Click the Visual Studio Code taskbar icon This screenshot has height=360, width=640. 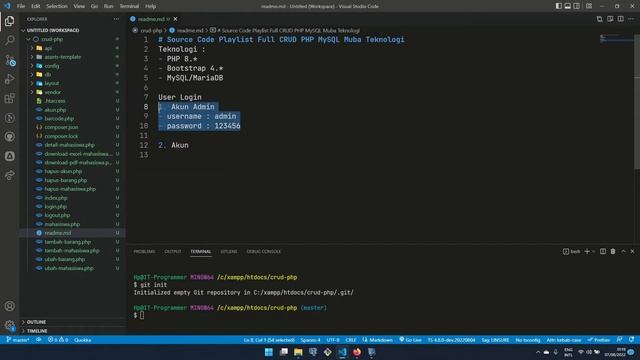(342, 352)
